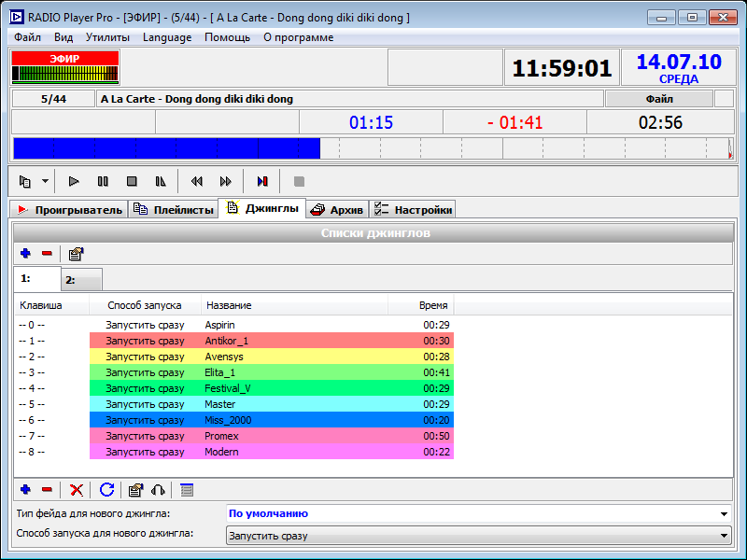Click the elapsed time 01:15

[371, 122]
